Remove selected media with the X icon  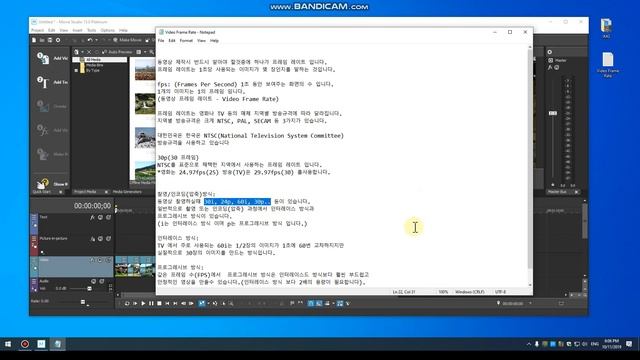pyautogui.click(x=89, y=52)
